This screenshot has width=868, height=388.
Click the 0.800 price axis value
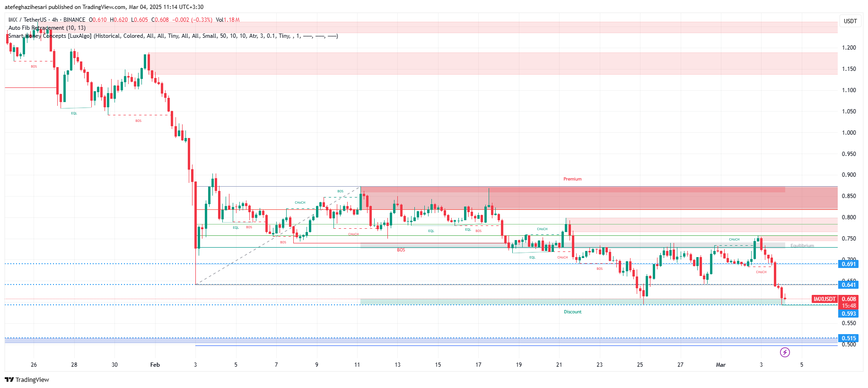849,217
